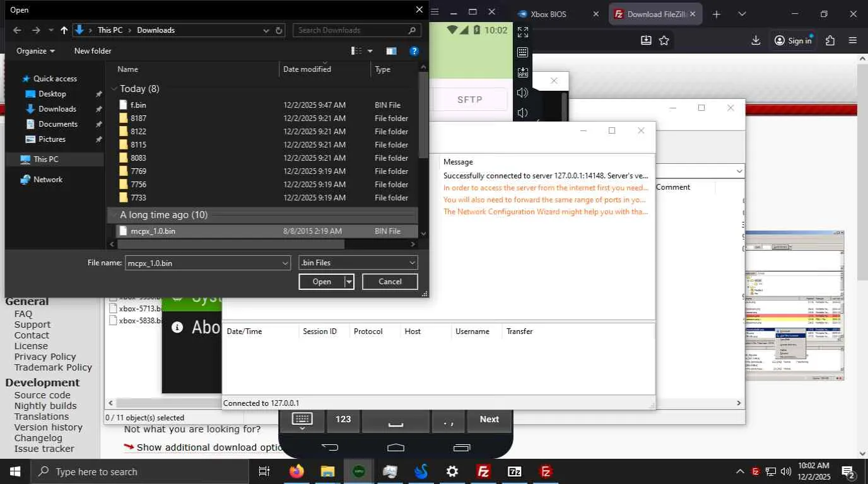The image size is (868, 484).
Task: Open help in the Open dialog
Action: pyautogui.click(x=414, y=51)
